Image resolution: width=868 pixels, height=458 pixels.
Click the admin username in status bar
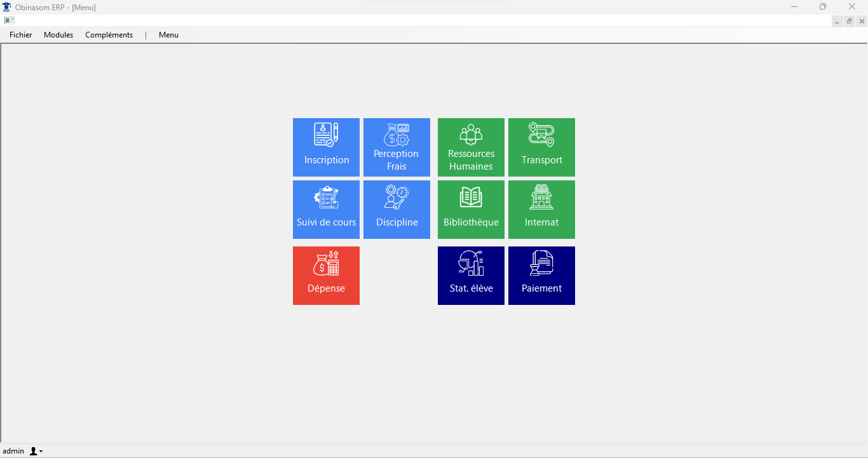[13, 451]
